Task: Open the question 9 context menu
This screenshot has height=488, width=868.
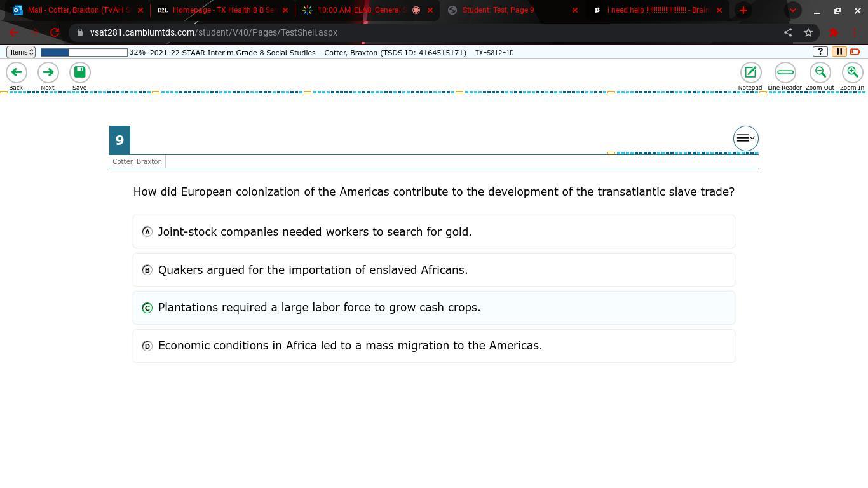Action: tap(745, 138)
